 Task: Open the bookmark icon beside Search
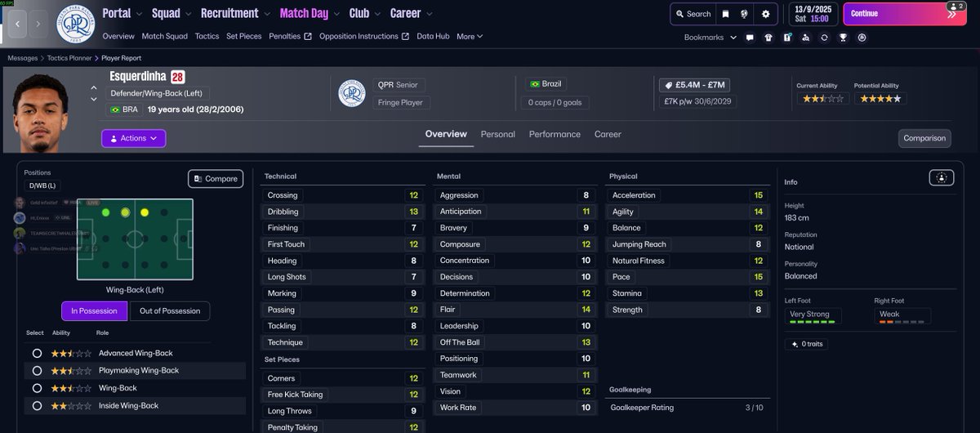click(x=725, y=14)
